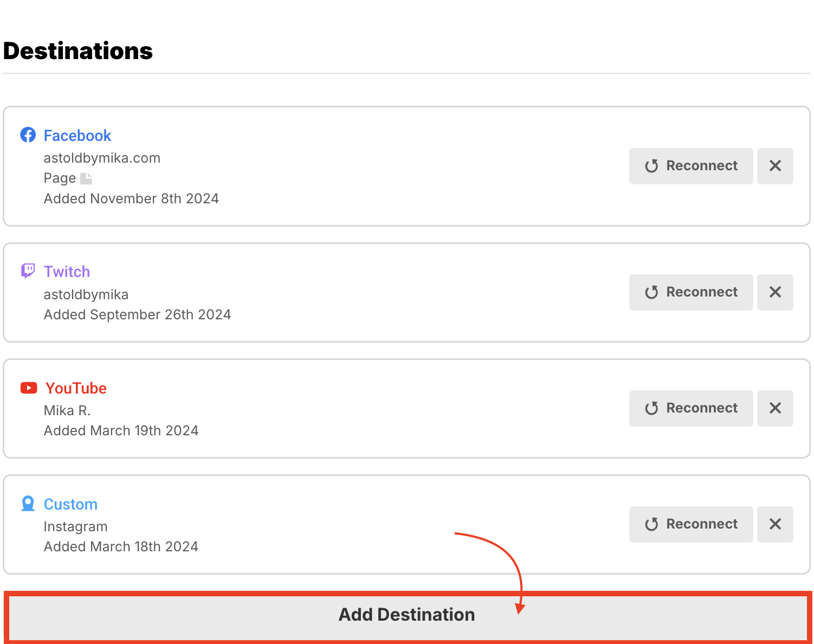Remove the Custom Instagram destination
This screenshot has width=814, height=644.
(x=775, y=524)
